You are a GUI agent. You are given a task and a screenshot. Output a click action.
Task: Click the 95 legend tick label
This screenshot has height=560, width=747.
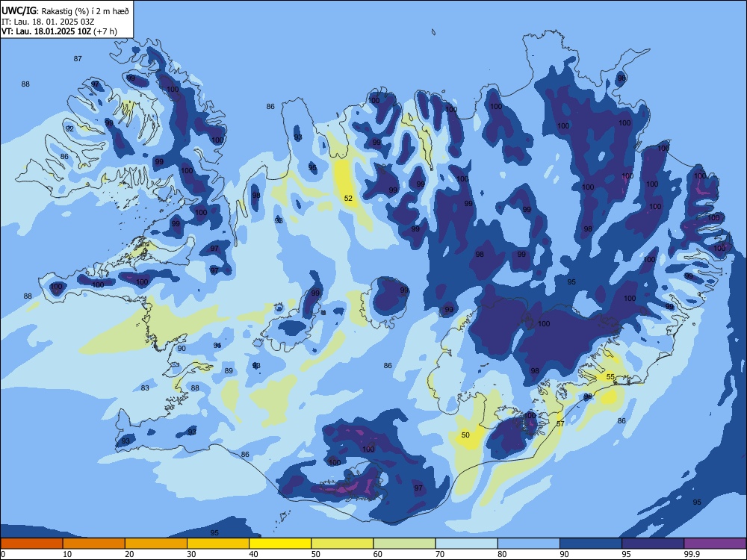pyautogui.click(x=626, y=554)
